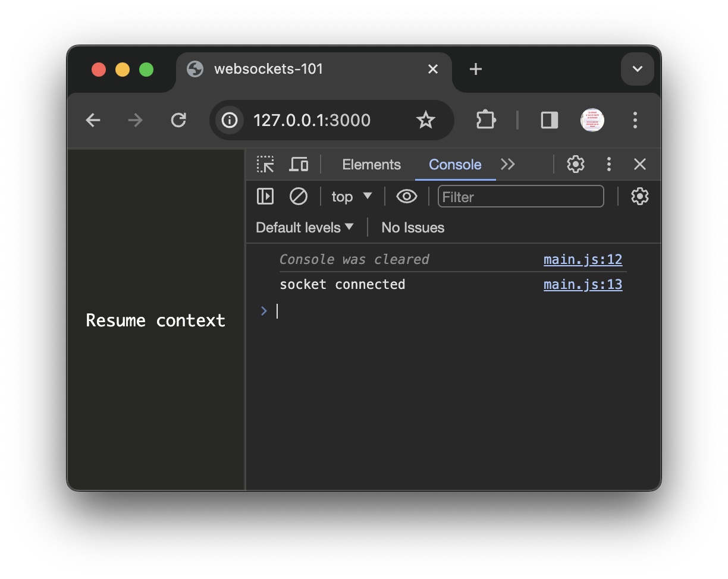This screenshot has height=579, width=728.
Task: Reload the page with the refresh button
Action: tap(178, 120)
